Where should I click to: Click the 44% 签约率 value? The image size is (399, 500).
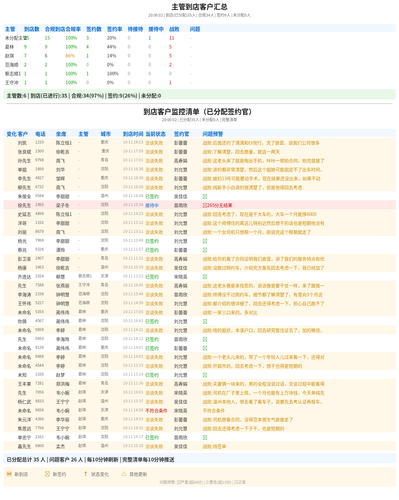[111, 47]
